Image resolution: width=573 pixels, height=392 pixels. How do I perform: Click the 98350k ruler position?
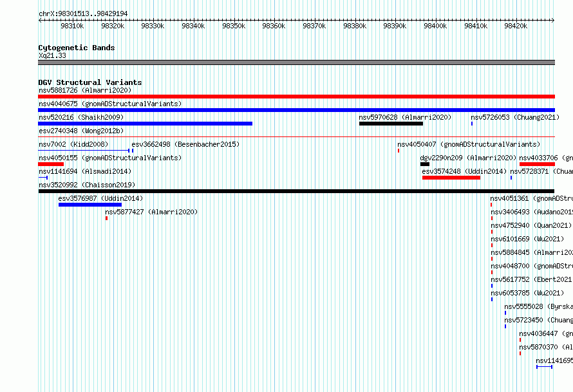pyautogui.click(x=234, y=26)
